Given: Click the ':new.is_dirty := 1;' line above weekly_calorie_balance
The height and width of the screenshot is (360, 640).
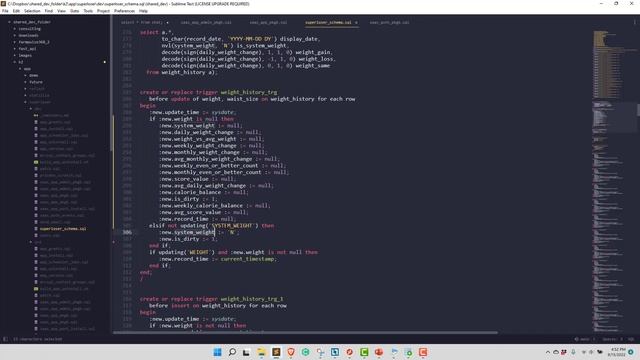Looking at the screenshot, I should pos(188,199).
